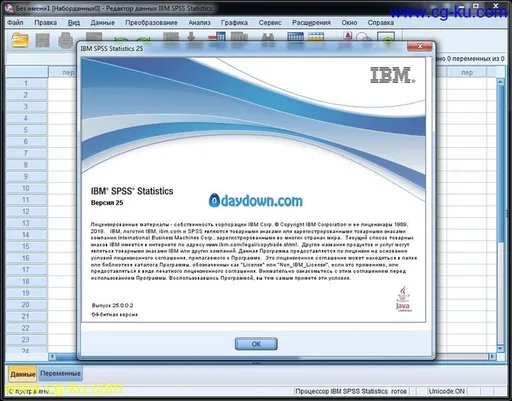Open the Вид menu
Screen dimensions: 512x401
click(74, 23)
